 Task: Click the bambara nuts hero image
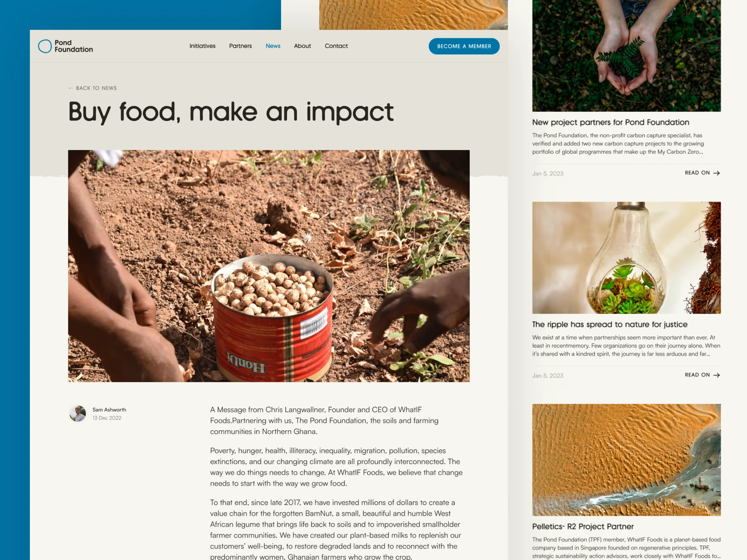tap(269, 266)
